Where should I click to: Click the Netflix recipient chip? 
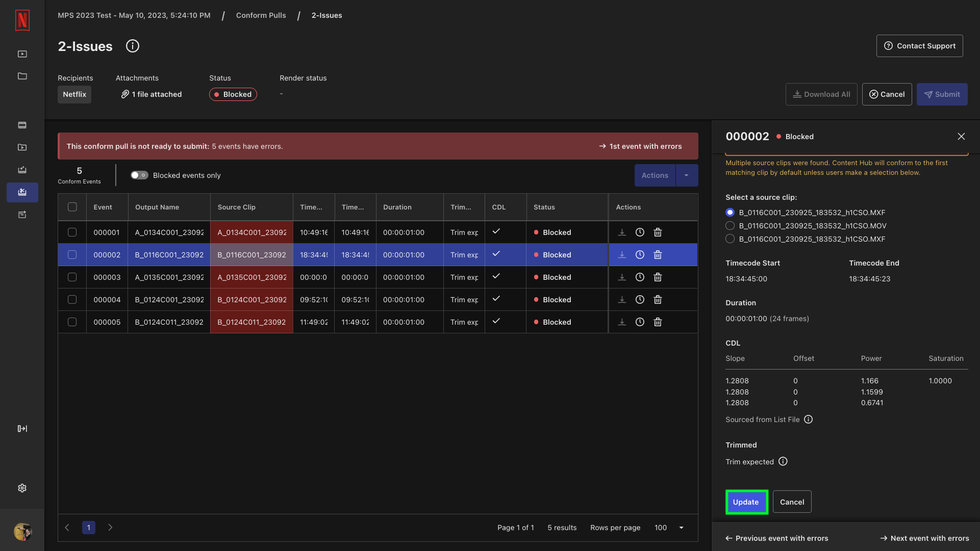tap(74, 94)
